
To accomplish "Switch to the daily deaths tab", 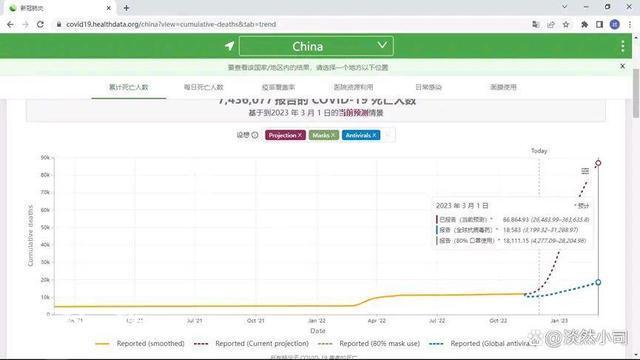I will pyautogui.click(x=204, y=87).
